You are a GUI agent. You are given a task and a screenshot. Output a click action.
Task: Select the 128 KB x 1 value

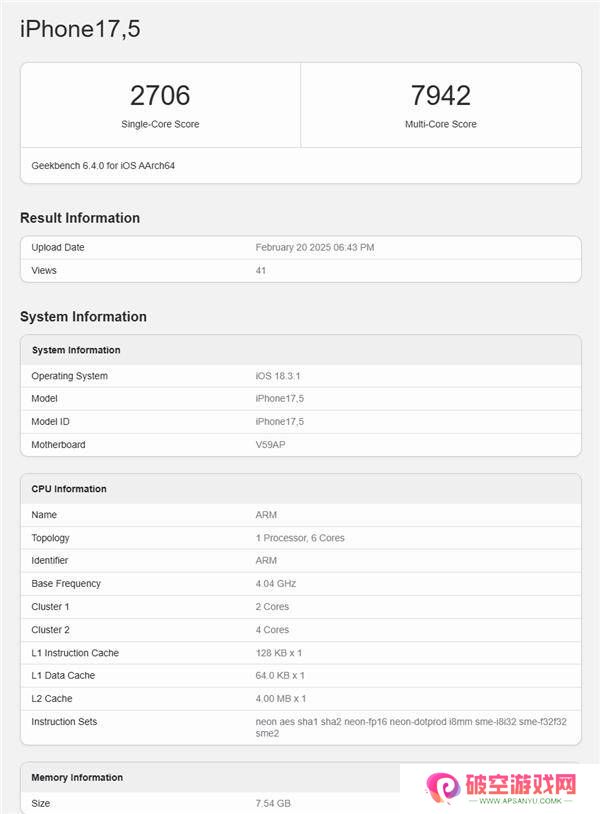279,653
